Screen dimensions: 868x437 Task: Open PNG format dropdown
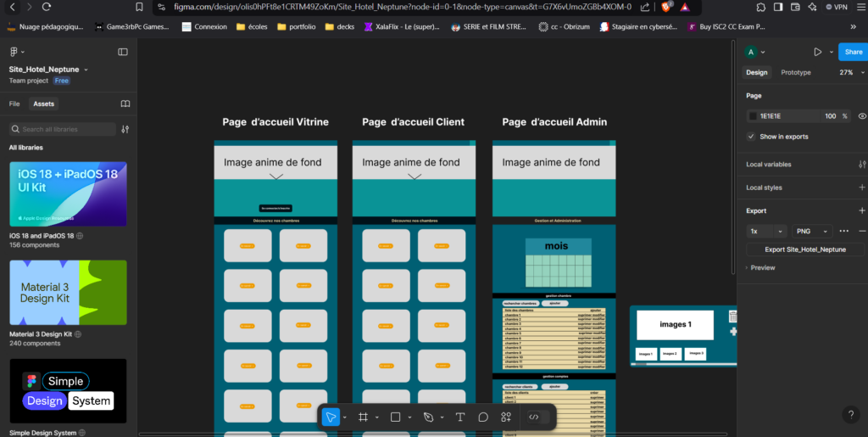click(812, 231)
